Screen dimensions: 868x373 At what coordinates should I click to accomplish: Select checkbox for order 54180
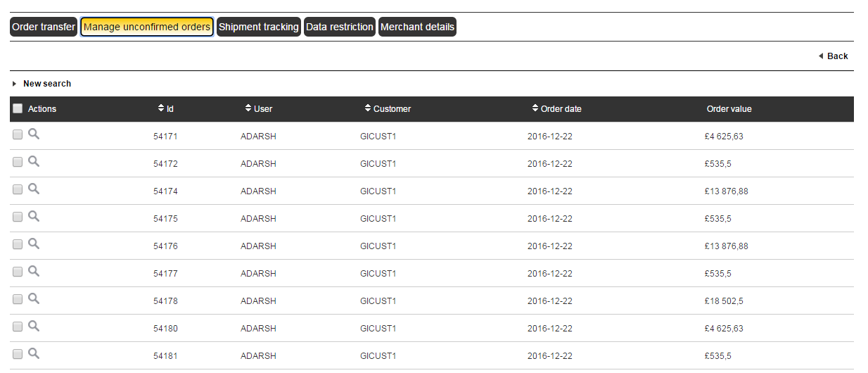click(18, 327)
